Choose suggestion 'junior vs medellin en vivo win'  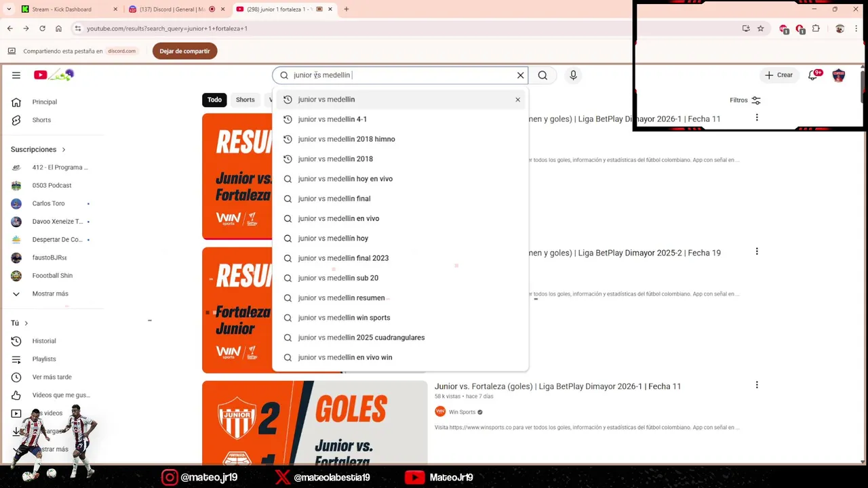click(x=400, y=357)
